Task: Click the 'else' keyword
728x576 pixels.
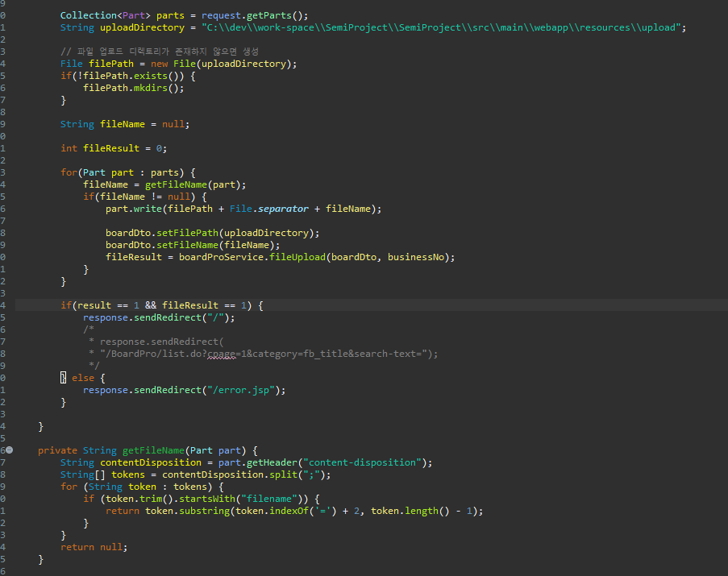Action: click(83, 378)
